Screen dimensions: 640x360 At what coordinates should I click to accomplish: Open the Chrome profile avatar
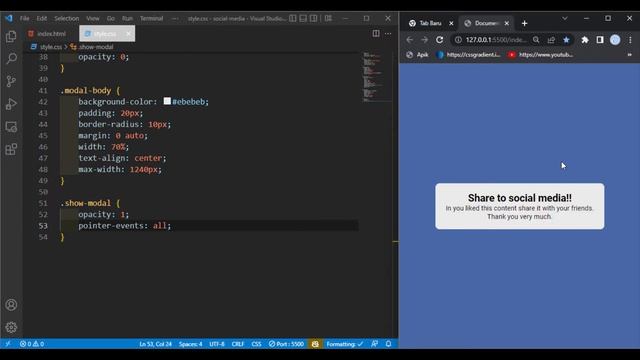[x=615, y=40]
